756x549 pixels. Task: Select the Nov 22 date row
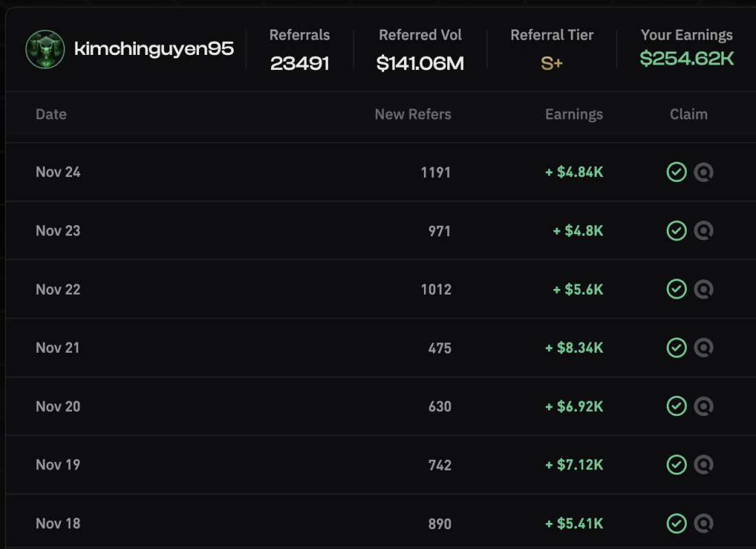58,290
